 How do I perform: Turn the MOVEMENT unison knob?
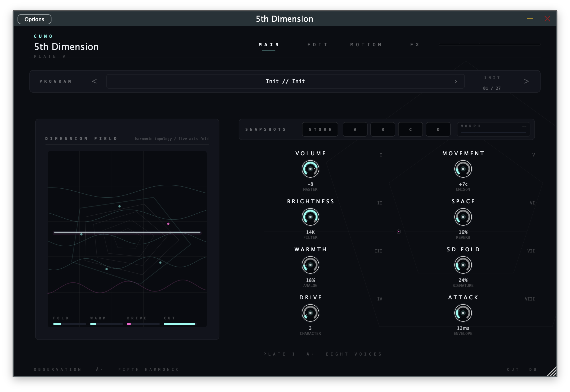(463, 169)
